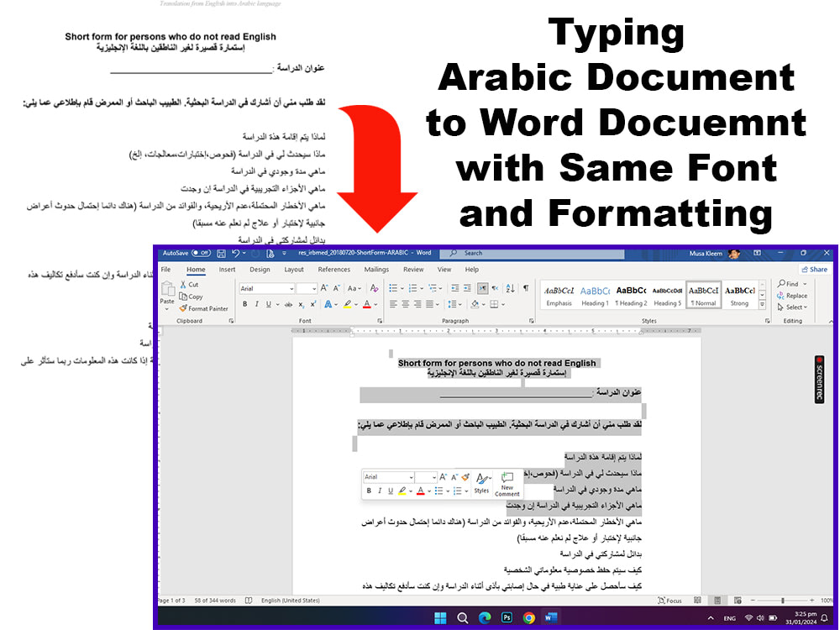Click Format Painter in the mini toolbar
Screen dimensions: 840x630
(465, 477)
